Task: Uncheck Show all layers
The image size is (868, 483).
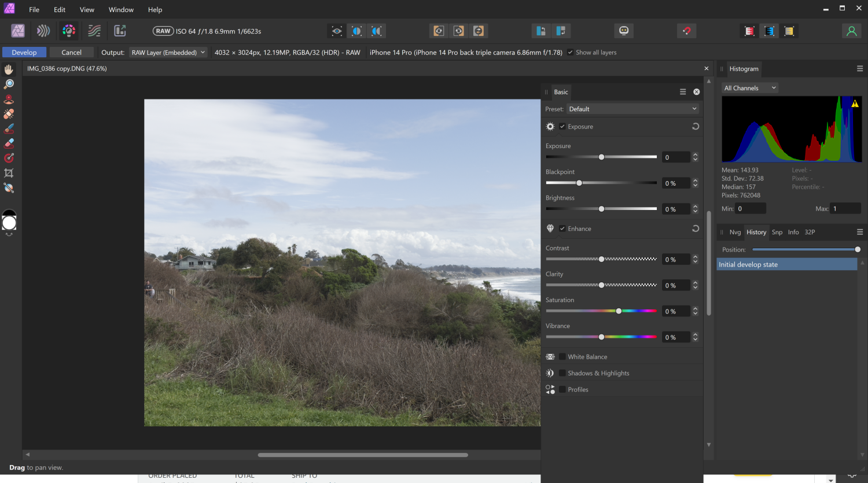Action: [571, 52]
